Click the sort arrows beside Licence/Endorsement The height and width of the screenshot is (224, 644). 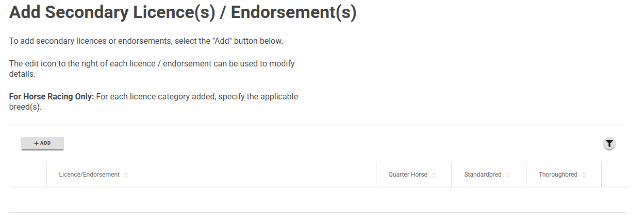point(126,175)
